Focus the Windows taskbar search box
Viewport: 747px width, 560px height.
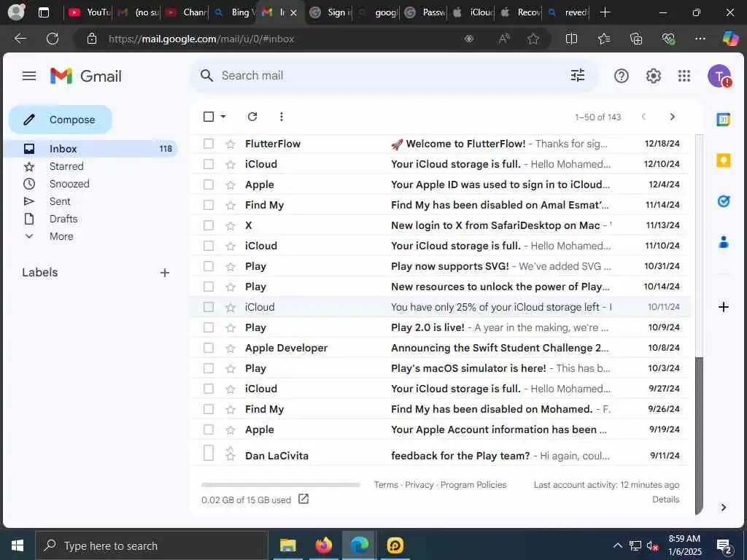(x=152, y=545)
